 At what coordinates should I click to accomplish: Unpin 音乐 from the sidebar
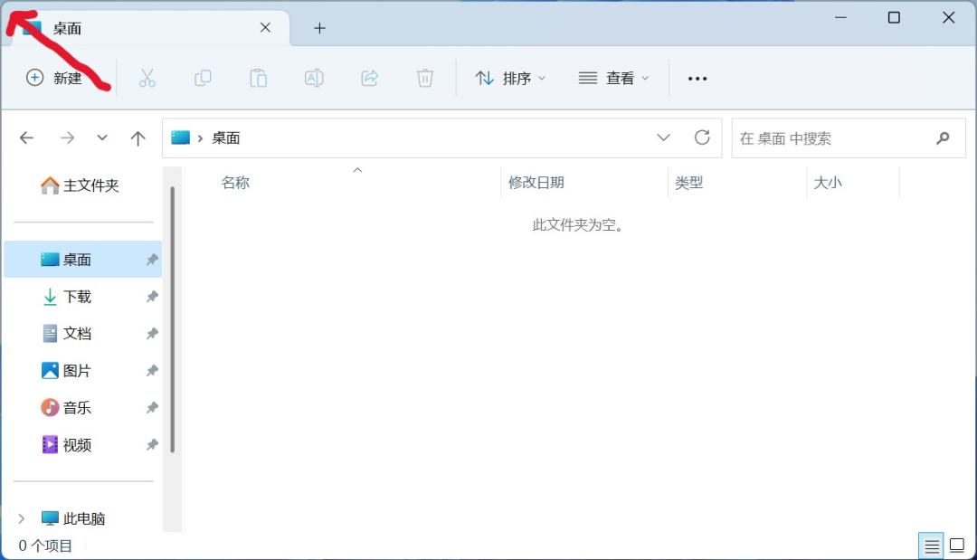(x=152, y=407)
